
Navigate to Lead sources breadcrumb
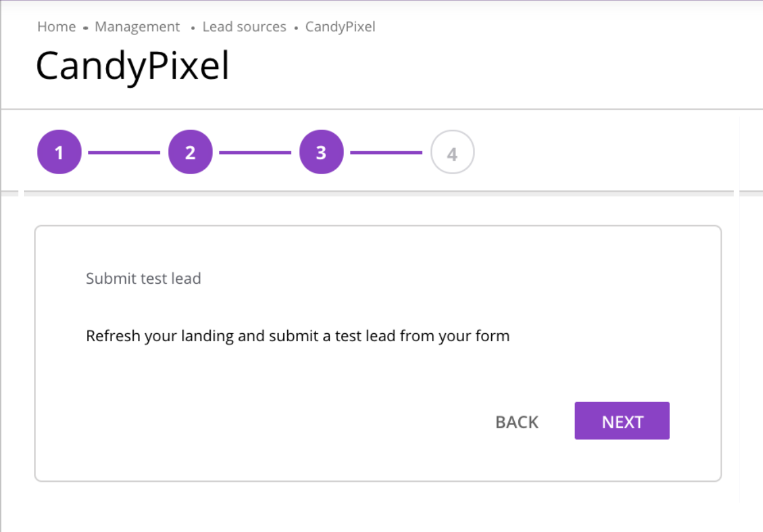click(244, 26)
